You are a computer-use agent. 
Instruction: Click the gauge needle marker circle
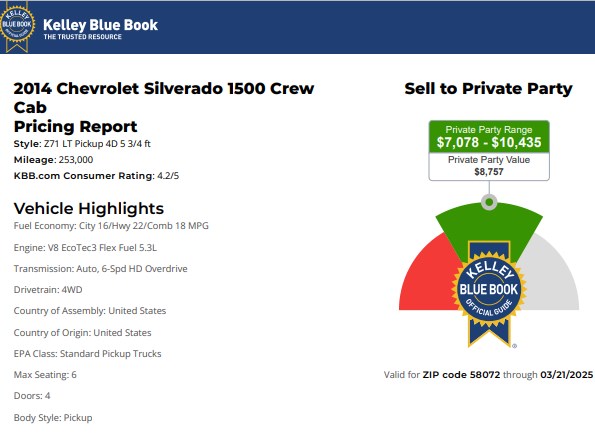489,202
